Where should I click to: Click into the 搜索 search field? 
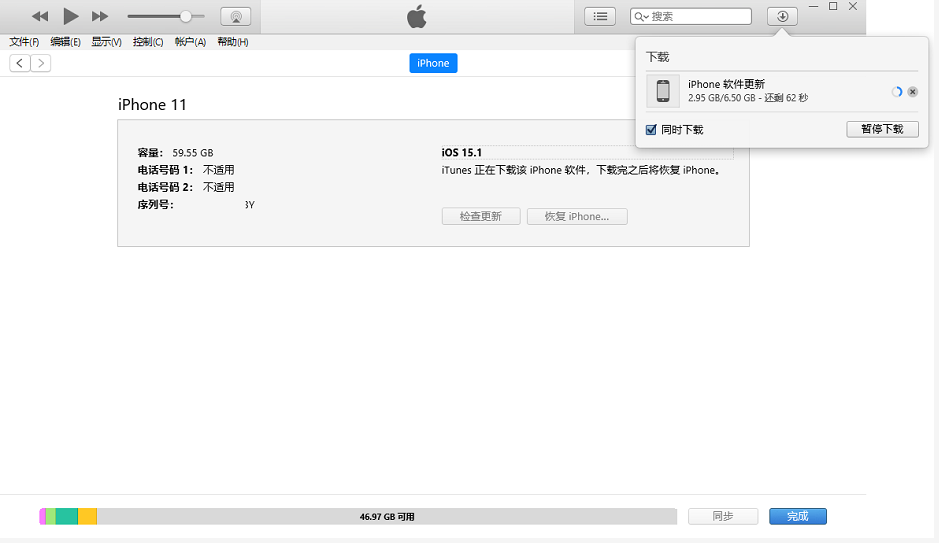pyautogui.click(x=699, y=17)
